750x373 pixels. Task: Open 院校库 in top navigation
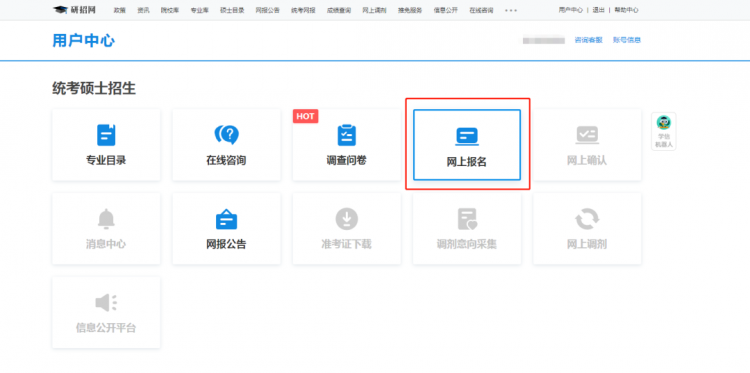tap(170, 10)
